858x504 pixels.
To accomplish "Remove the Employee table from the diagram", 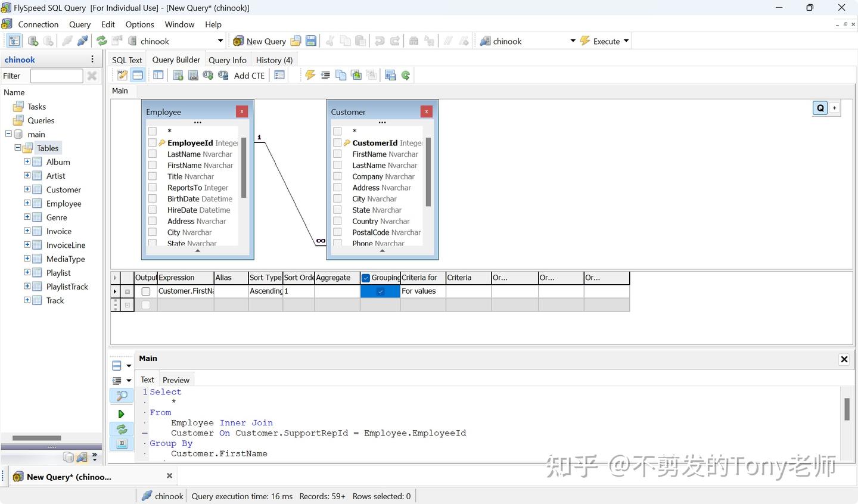I will pyautogui.click(x=241, y=111).
